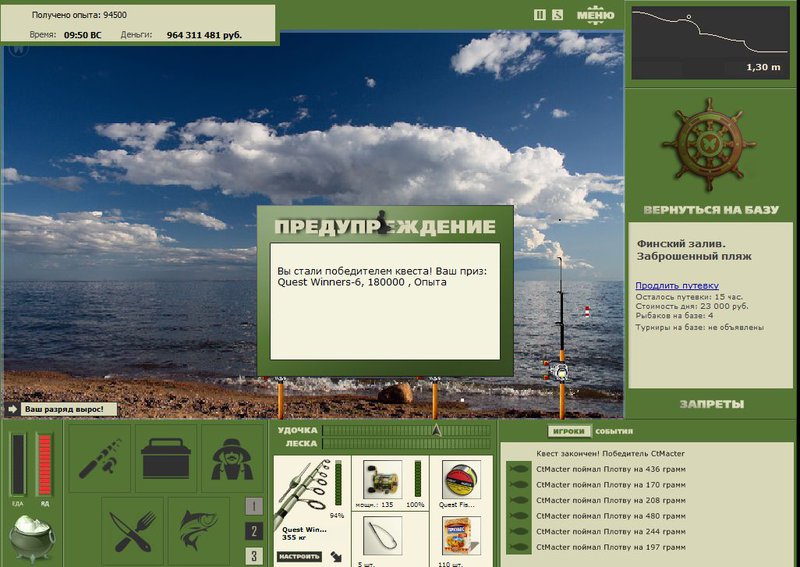Switch to the ИГРОКИ tab
This screenshot has width=800, height=567.
[x=568, y=431]
